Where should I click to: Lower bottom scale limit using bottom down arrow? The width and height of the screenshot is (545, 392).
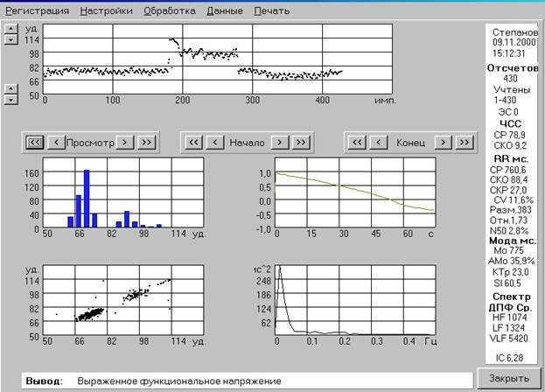[x=11, y=100]
